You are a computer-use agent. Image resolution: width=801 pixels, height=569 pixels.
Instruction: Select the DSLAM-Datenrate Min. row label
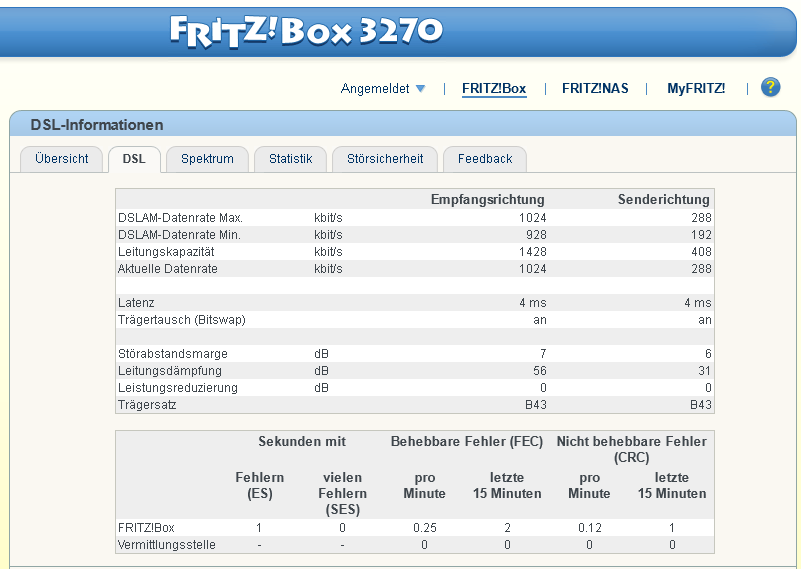[179, 235]
